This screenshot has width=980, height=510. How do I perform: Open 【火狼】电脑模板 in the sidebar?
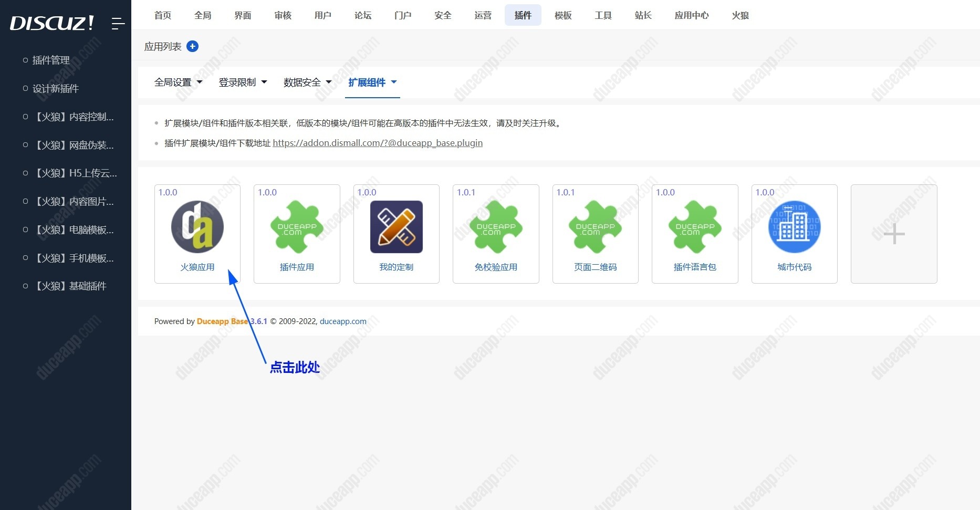tap(73, 230)
